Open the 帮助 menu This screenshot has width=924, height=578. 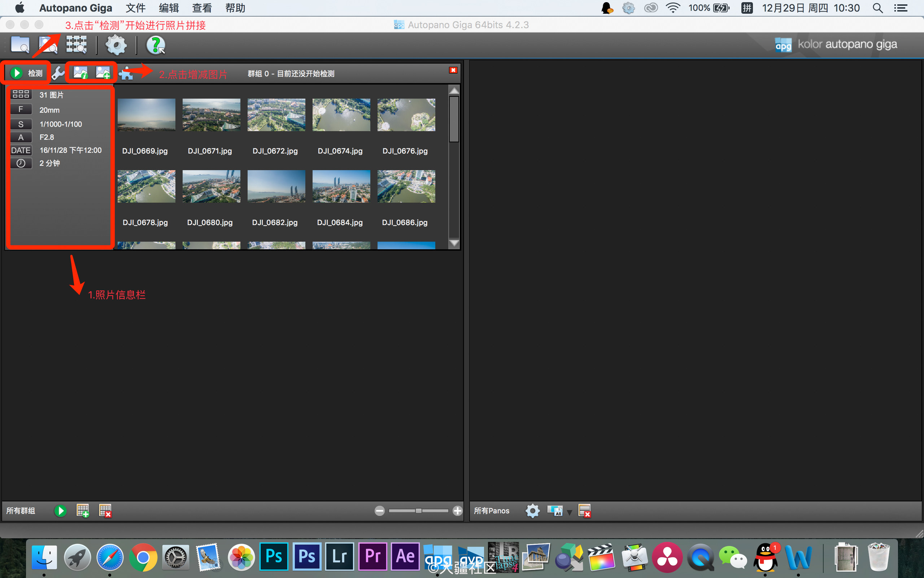[235, 8]
